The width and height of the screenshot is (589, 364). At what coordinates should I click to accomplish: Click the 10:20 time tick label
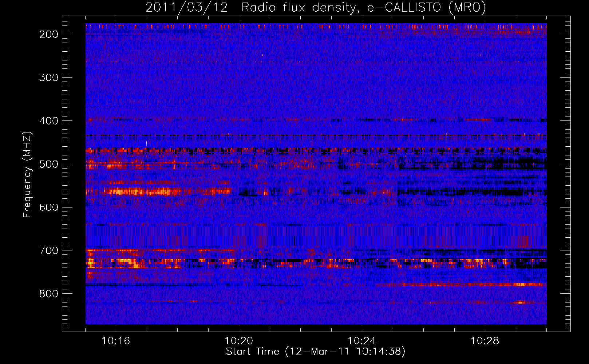tap(239, 341)
